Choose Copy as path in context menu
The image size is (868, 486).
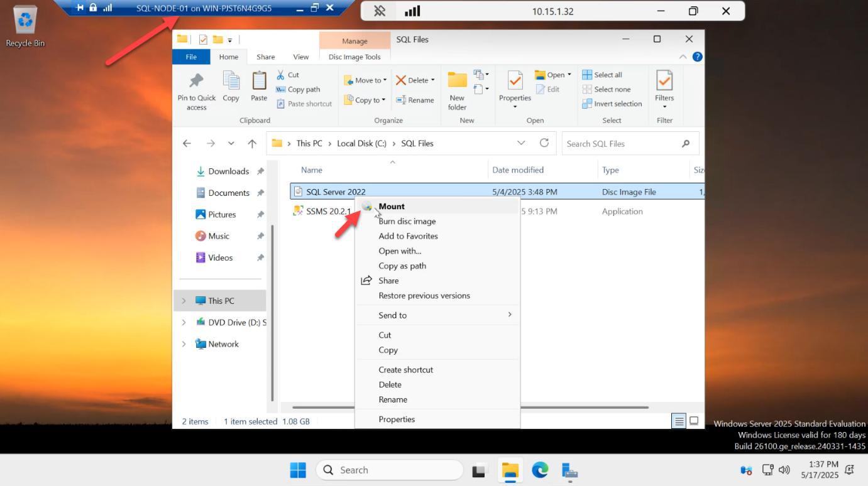pyautogui.click(x=437, y=266)
